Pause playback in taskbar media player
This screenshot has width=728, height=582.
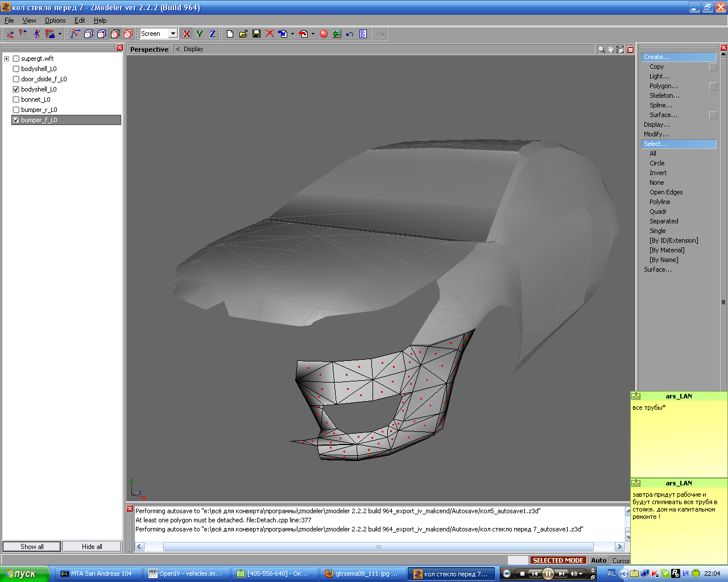[548, 573]
